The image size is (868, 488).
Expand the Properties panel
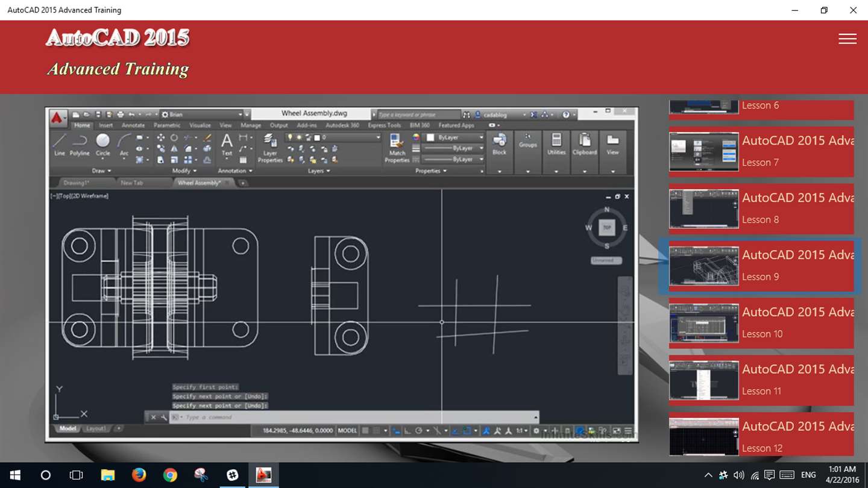point(431,171)
